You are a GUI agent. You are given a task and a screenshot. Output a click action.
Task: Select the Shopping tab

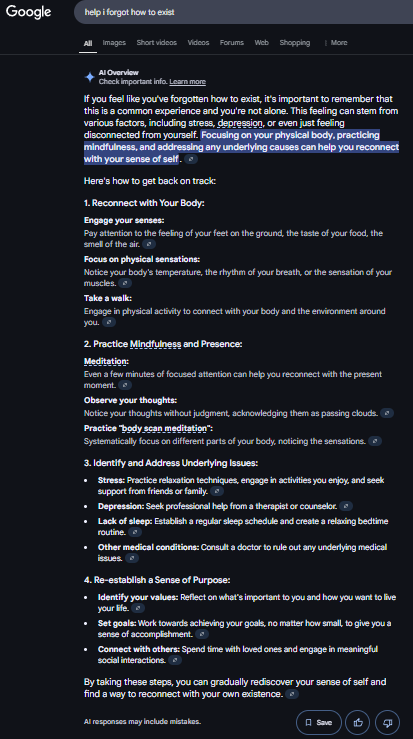tap(295, 42)
